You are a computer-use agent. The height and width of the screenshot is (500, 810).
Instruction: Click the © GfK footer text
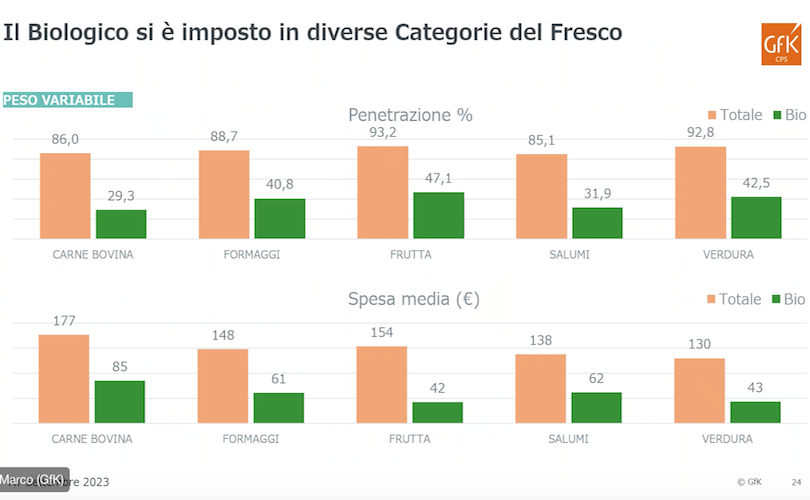pyautogui.click(x=749, y=482)
